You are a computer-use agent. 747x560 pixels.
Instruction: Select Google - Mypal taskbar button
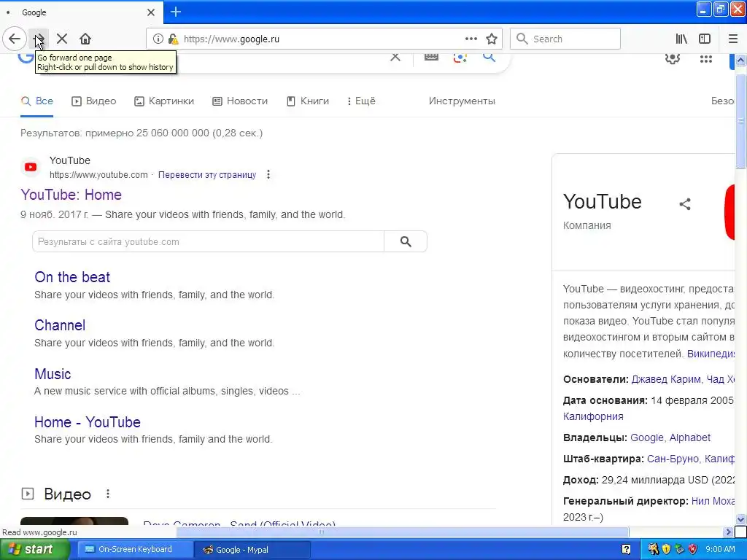coord(252,550)
